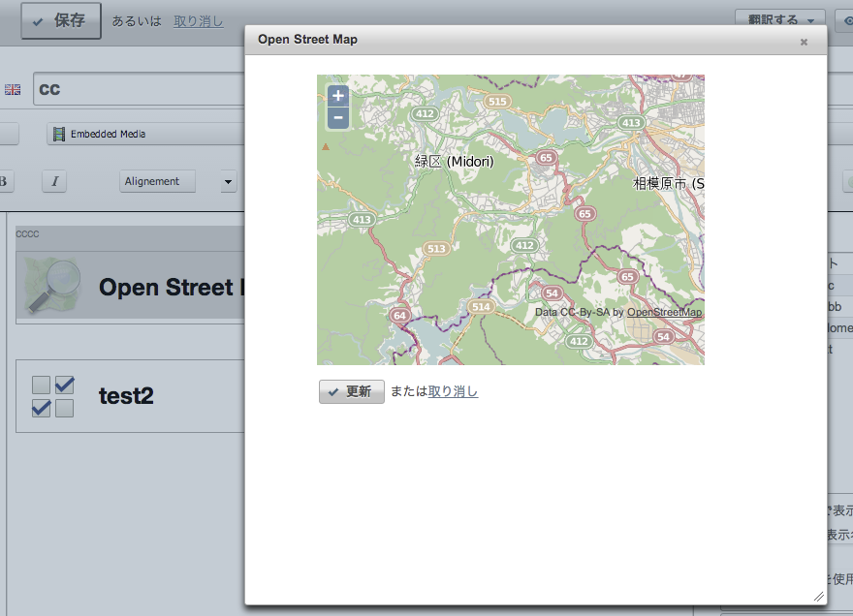
Task: Click the route 513 shield on the map
Action: [436, 249]
